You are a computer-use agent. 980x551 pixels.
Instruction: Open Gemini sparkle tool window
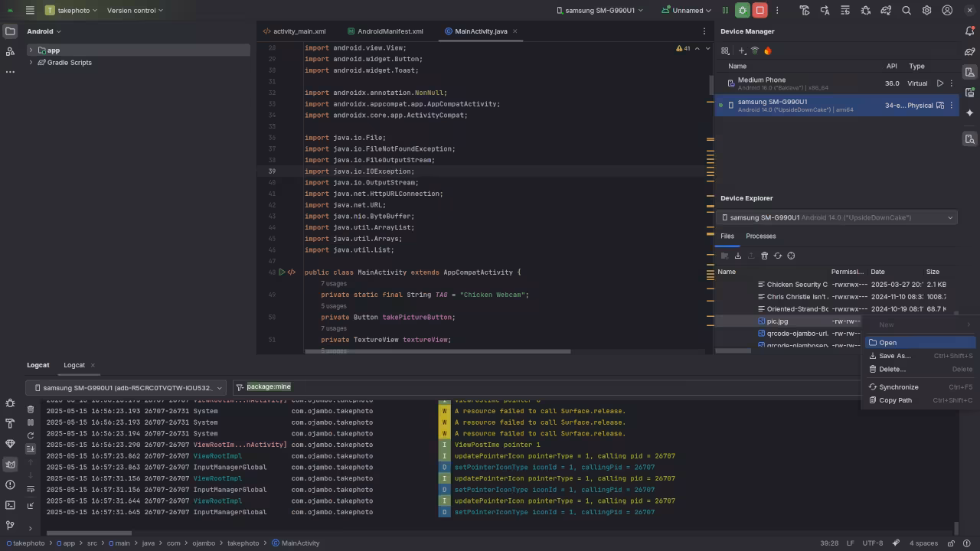pos(969,112)
